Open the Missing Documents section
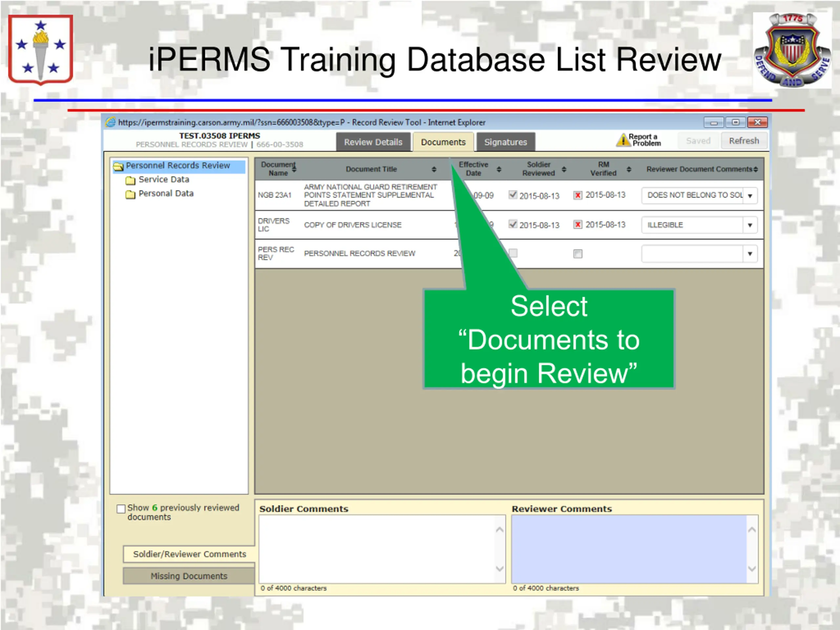 [x=189, y=576]
